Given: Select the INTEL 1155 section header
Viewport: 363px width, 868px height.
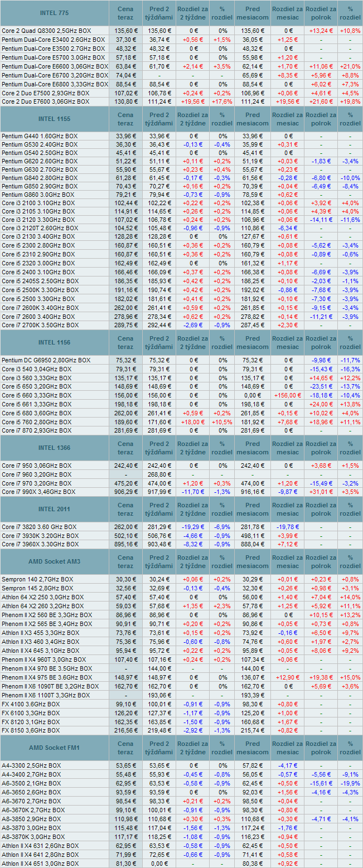Looking at the screenshot, I should pos(55,119).
